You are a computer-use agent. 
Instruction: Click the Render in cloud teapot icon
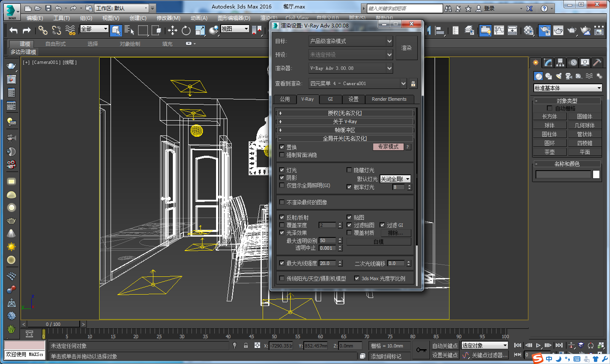(585, 30)
